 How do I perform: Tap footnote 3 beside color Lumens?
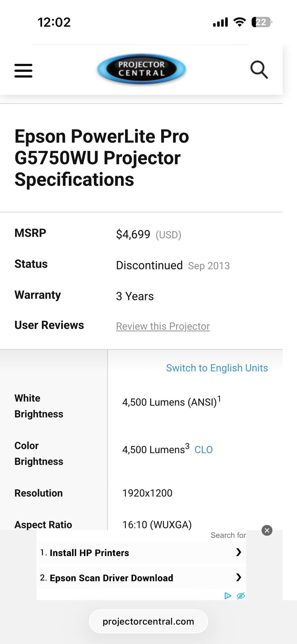pos(187,446)
